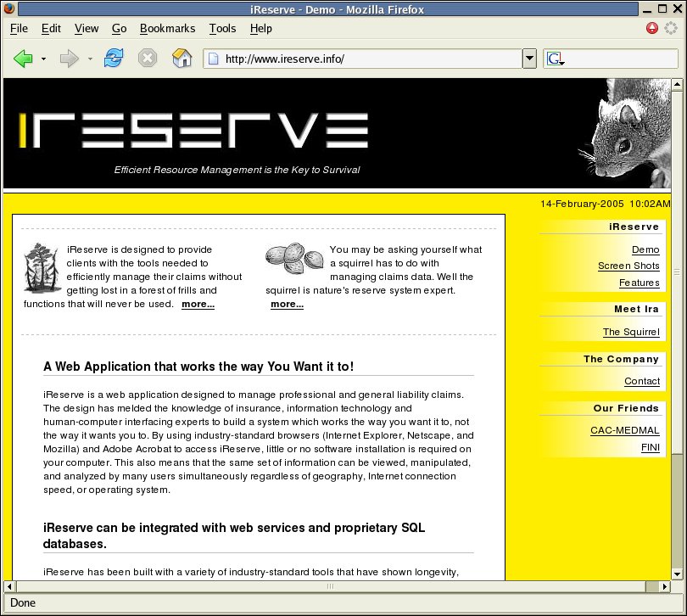This screenshot has height=616, width=687.
Task: Click the heading about web services and SQL databases
Action: click(x=234, y=535)
